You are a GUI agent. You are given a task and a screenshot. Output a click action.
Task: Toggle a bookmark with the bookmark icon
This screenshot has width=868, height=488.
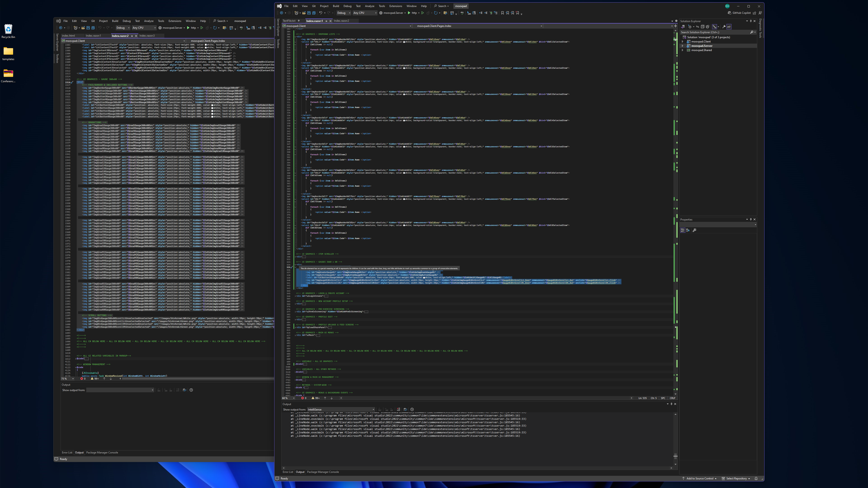pyautogui.click(x=502, y=13)
